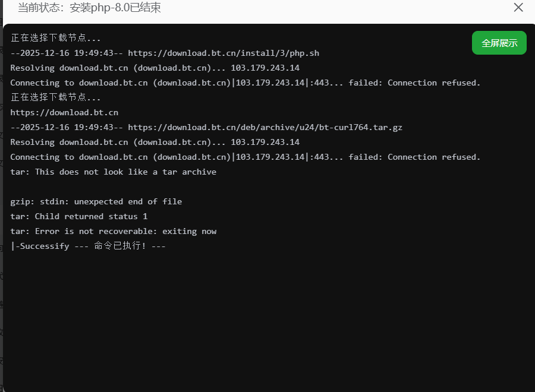Viewport: 535px width, 392px height.
Task: Click the 当前状态 install status title
Action: (x=89, y=8)
